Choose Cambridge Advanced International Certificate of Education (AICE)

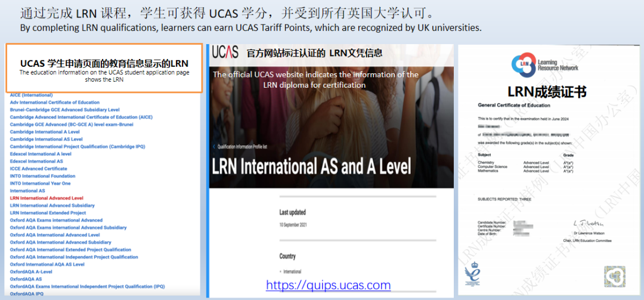81,117
